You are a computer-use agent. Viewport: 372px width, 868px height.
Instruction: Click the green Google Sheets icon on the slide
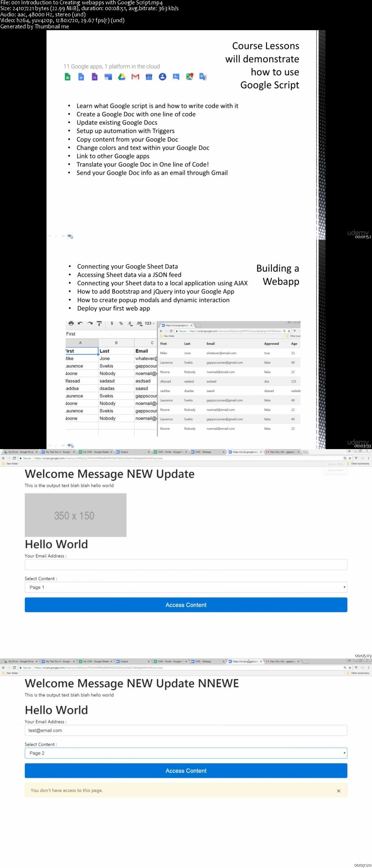point(68,77)
